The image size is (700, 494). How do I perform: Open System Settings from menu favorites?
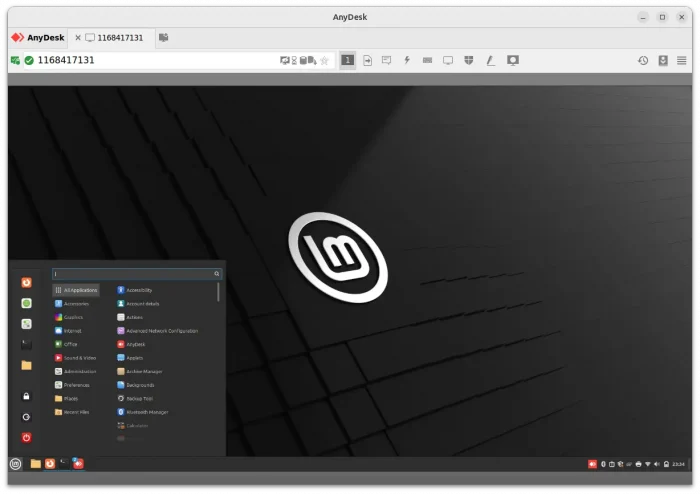click(26, 324)
